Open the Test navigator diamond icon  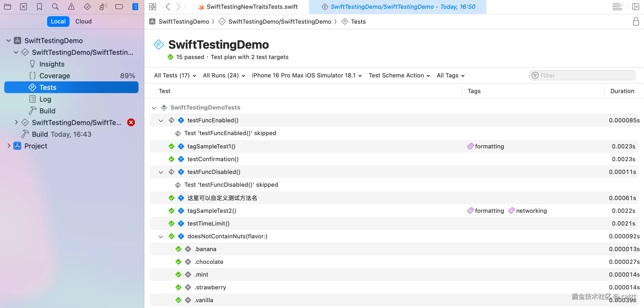click(87, 7)
